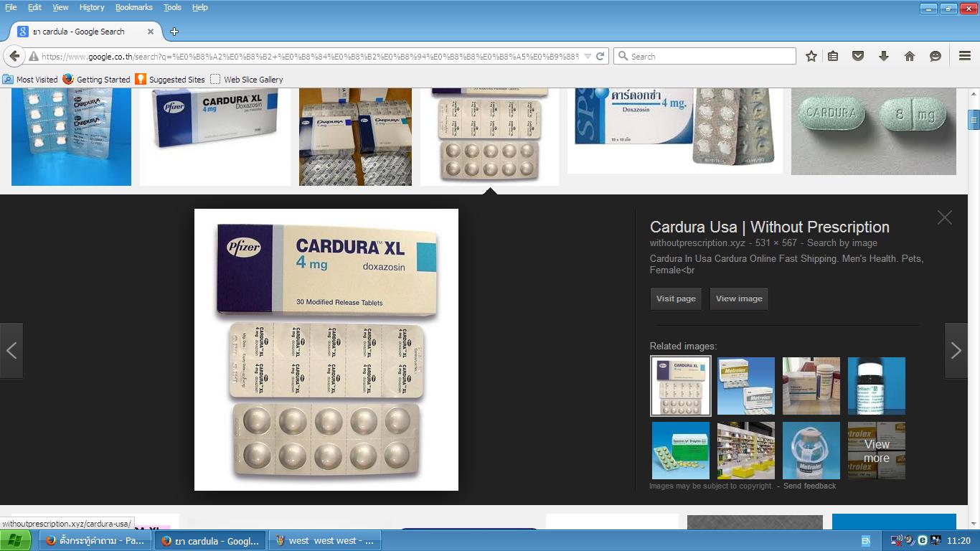The height and width of the screenshot is (551, 980).
Task: Open the View menu
Action: point(60,7)
